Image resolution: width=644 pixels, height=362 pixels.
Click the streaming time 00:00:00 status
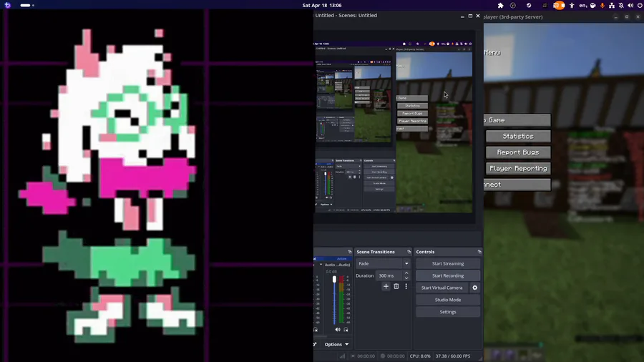(366, 356)
